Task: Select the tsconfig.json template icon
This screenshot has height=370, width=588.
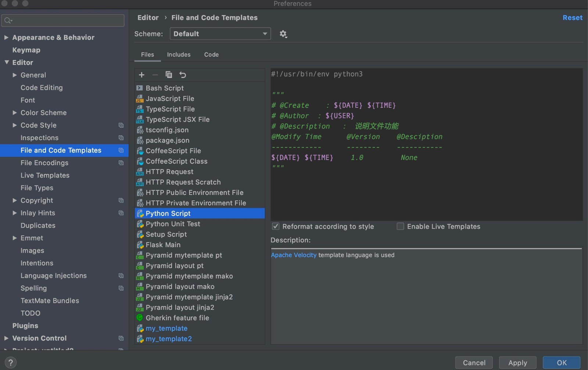Action: click(140, 130)
